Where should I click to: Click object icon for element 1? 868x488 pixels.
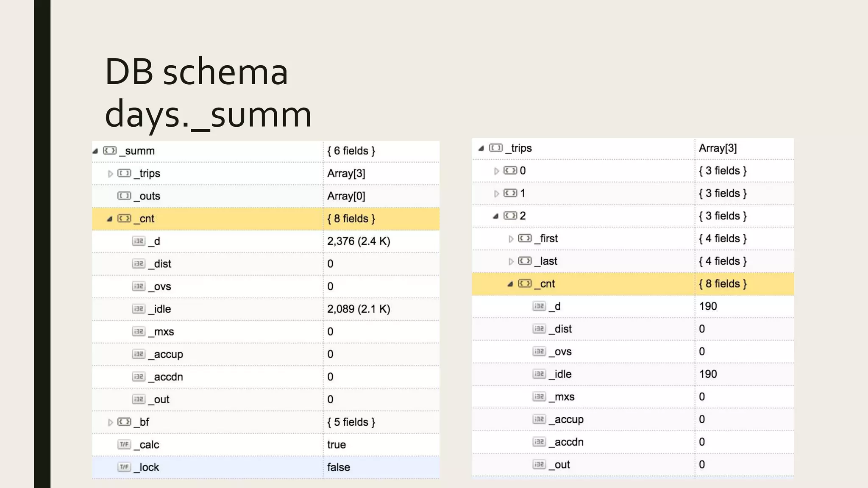coord(510,193)
